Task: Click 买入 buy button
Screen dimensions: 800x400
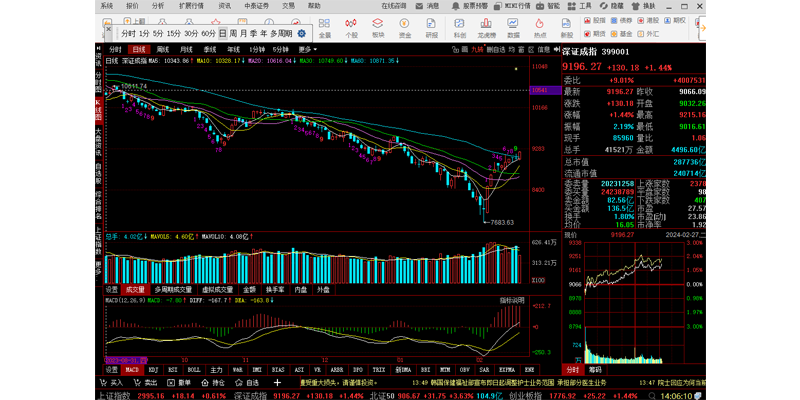Action: 112,382
